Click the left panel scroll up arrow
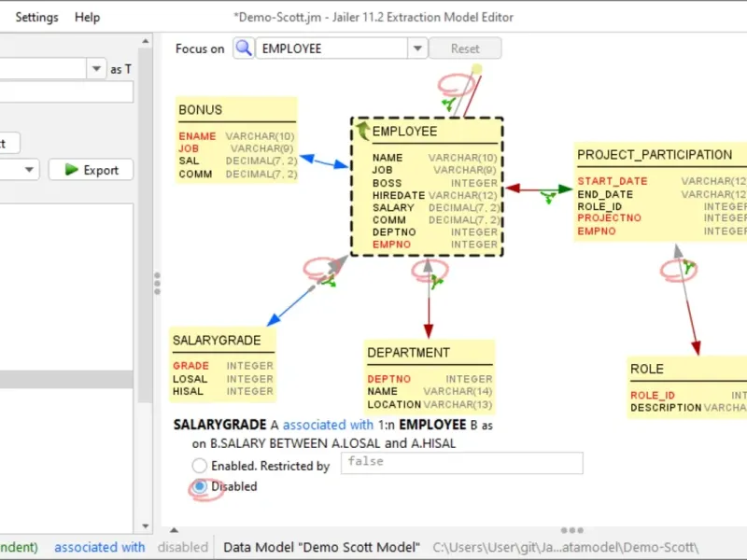 point(146,41)
